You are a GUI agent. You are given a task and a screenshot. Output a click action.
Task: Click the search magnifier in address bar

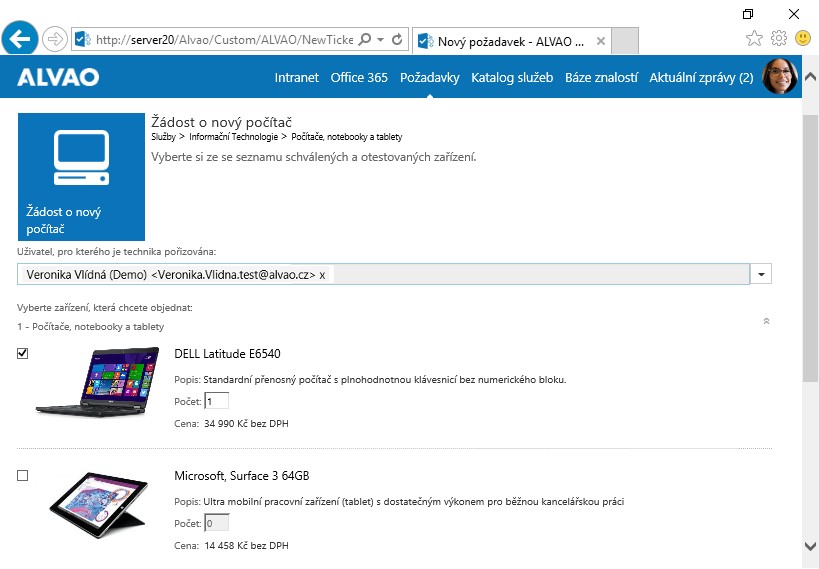(365, 39)
